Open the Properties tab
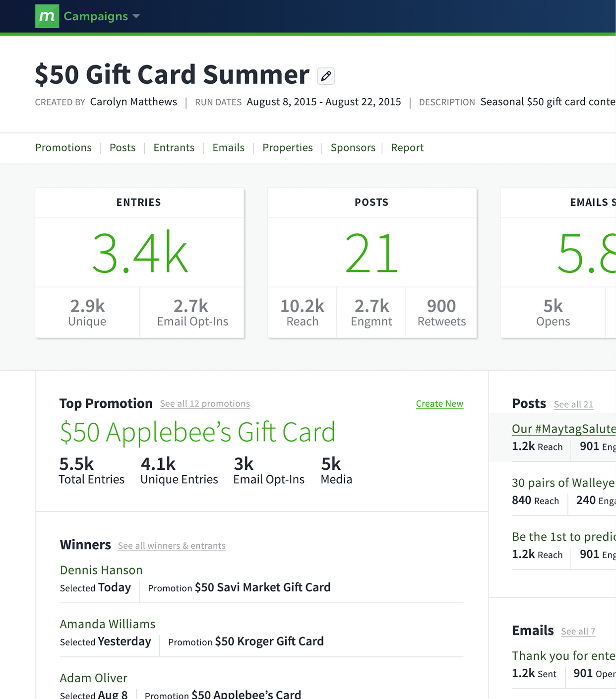This screenshot has width=616, height=699. coord(287,148)
